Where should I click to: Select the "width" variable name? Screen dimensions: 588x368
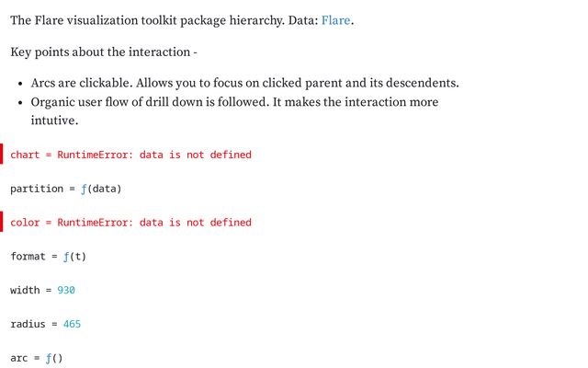click(25, 291)
